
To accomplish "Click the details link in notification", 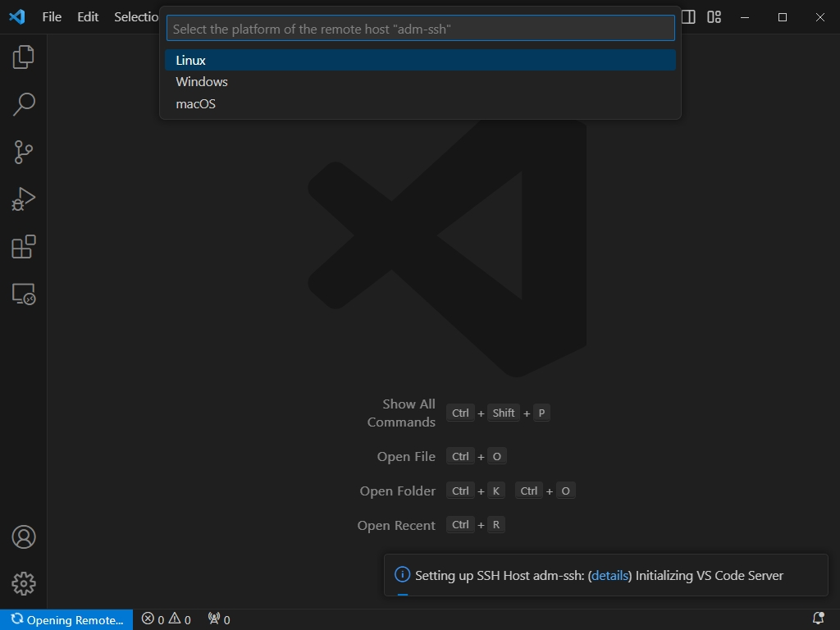I will [609, 575].
